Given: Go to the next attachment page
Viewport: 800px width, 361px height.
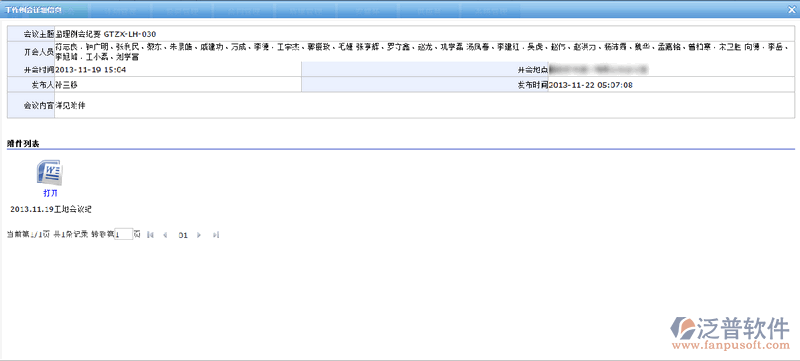Looking at the screenshot, I should pos(199,235).
